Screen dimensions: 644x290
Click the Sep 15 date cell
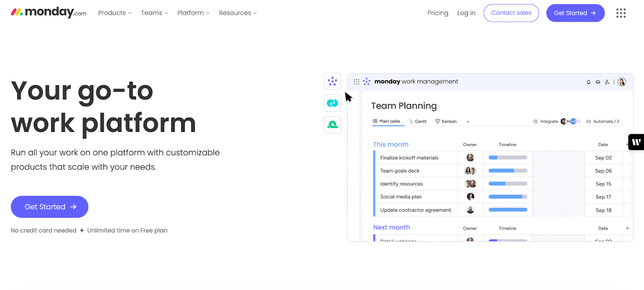[603, 184]
